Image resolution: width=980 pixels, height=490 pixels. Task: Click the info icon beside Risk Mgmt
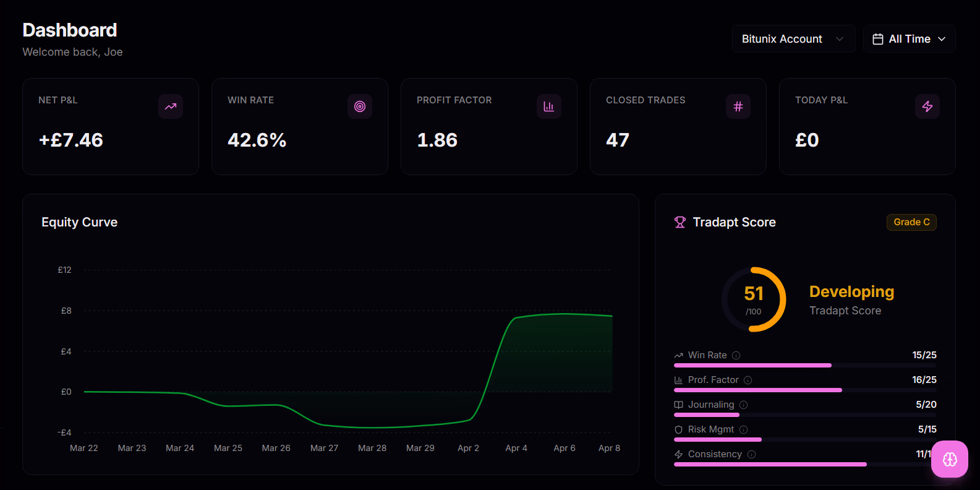coord(744,429)
